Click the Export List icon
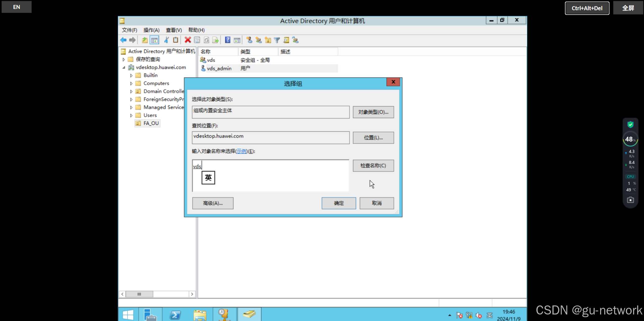The image size is (644, 321). click(x=215, y=40)
